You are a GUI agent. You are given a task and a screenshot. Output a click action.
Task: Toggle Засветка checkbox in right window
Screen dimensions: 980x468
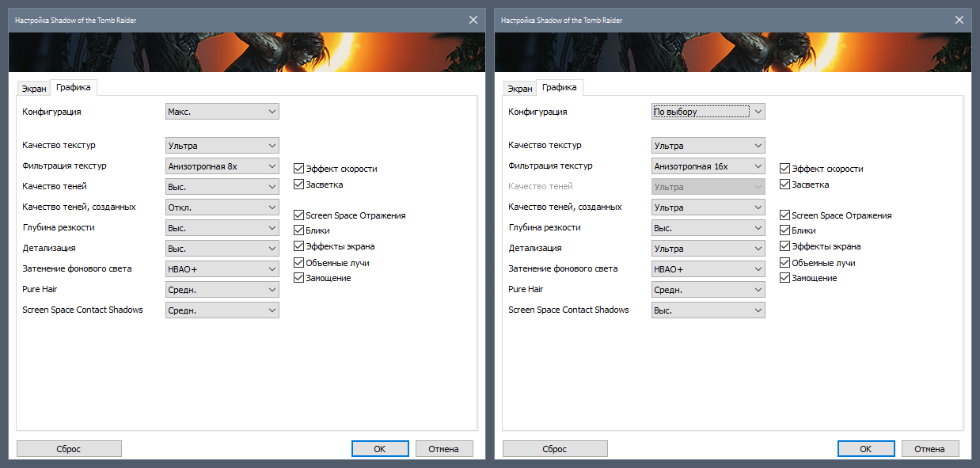[784, 185]
